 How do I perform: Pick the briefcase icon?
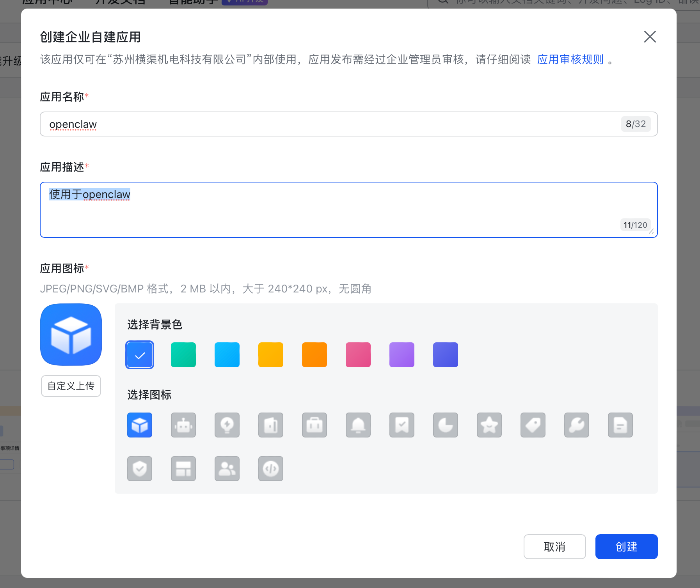tap(314, 425)
